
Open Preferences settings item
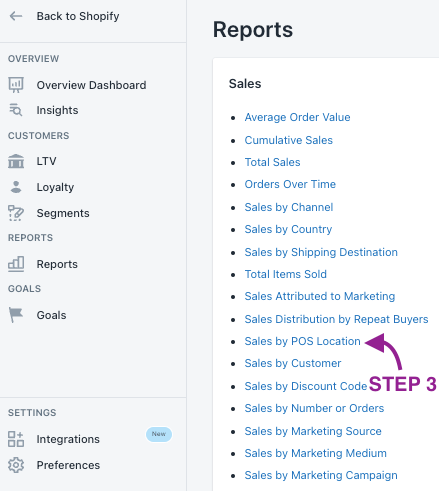pos(68,465)
